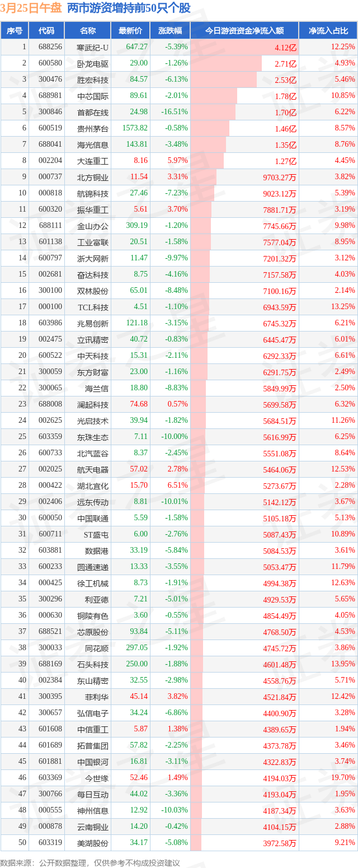This screenshot has height=868, width=358.
Task: Click the 净流入占比 column header
Action: pyautogui.click(x=328, y=31)
